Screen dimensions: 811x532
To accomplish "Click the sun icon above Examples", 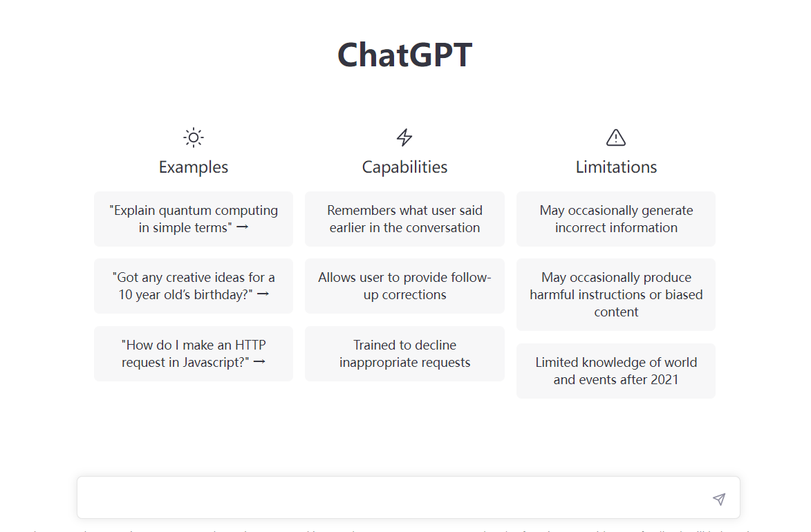I will (x=194, y=137).
